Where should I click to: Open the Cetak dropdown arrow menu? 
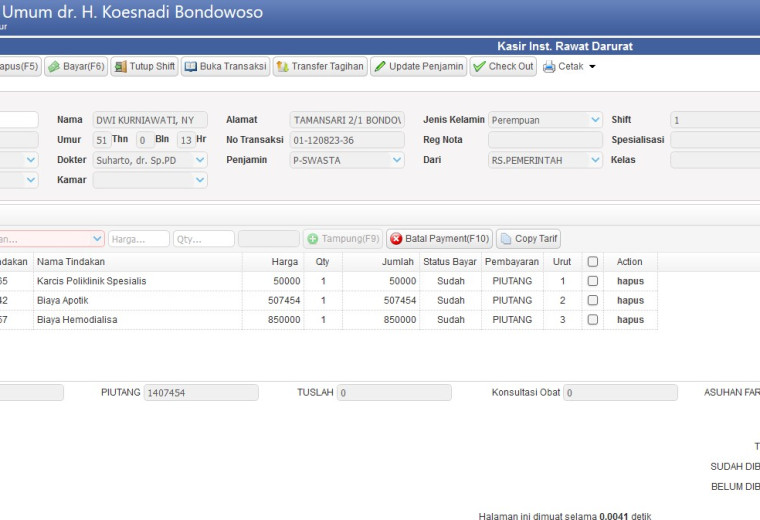[592, 66]
